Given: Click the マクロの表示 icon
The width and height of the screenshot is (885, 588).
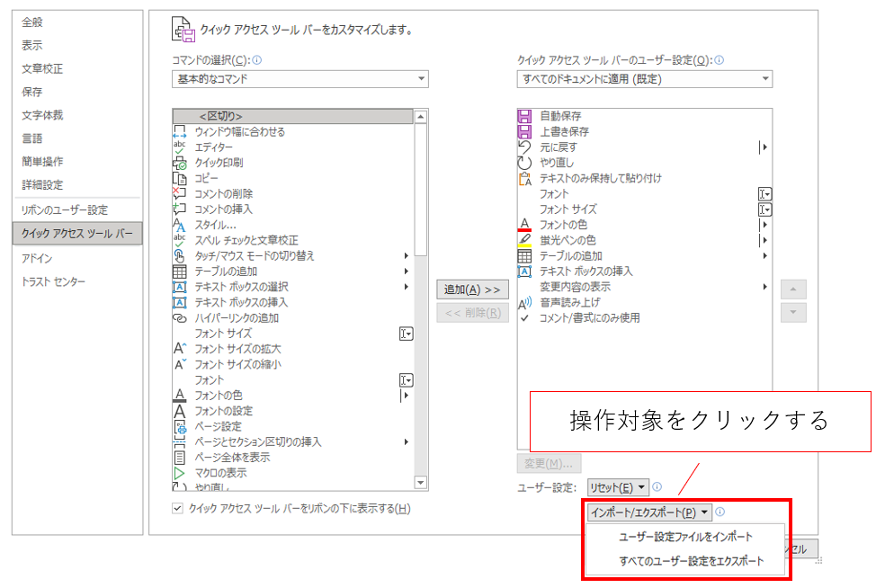Looking at the screenshot, I should point(179,473).
